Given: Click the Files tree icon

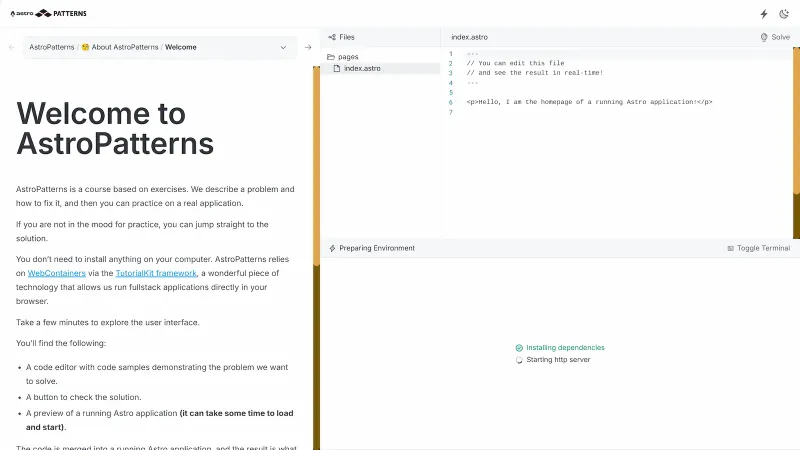Looking at the screenshot, I should pyautogui.click(x=332, y=37).
